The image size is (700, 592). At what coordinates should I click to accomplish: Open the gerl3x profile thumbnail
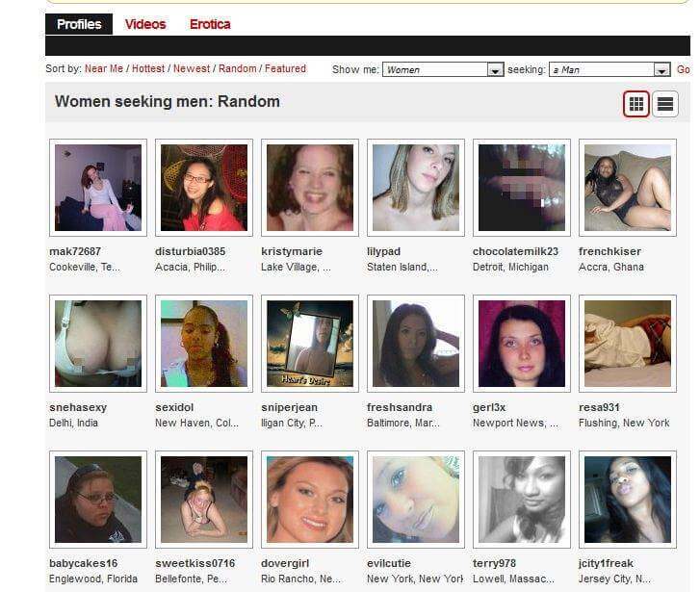522,344
